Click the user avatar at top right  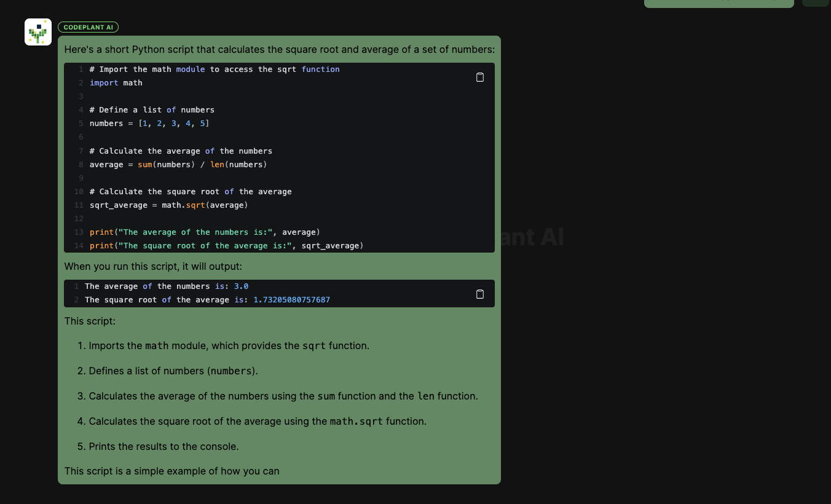[816, 2]
